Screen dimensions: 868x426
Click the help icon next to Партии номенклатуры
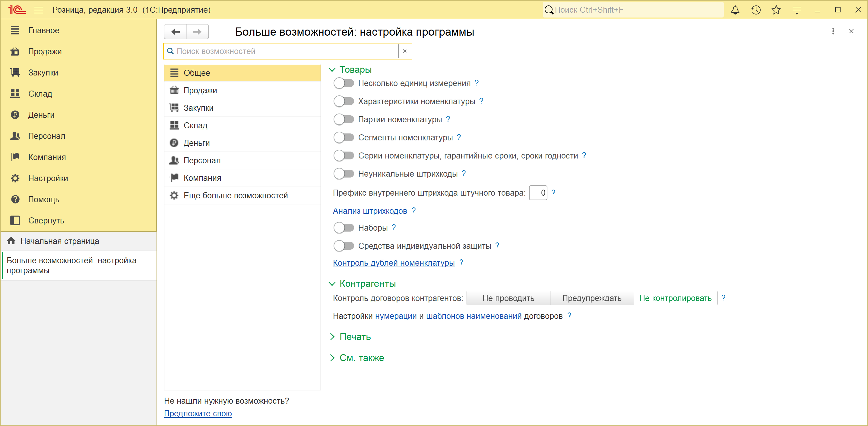point(448,119)
